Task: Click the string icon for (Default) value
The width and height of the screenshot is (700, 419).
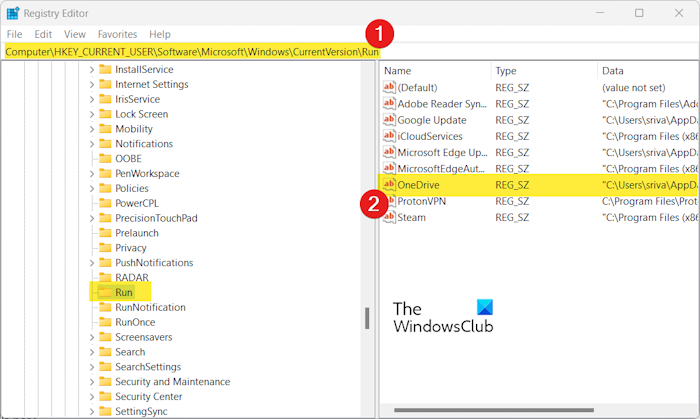Action: [x=389, y=87]
